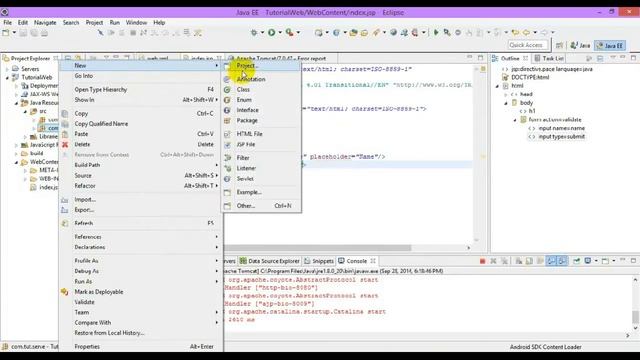Click the Open Web Browser globe icon
Viewport: 640px width, 360px height.
click(393, 32)
